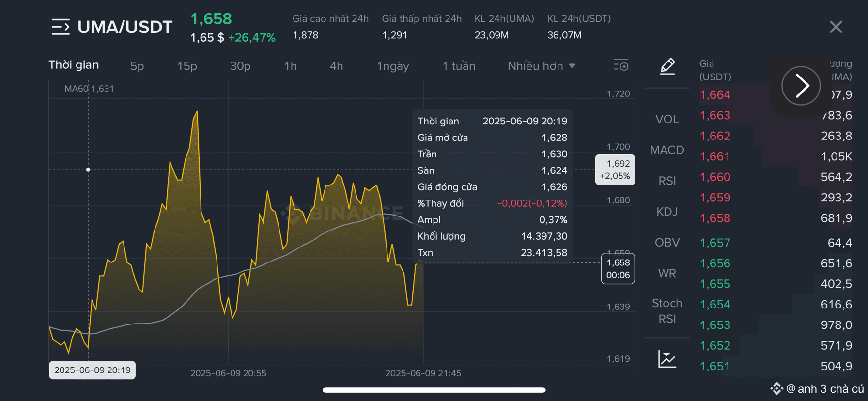Toggle the MACD indicator
The width and height of the screenshot is (868, 401).
[667, 150]
